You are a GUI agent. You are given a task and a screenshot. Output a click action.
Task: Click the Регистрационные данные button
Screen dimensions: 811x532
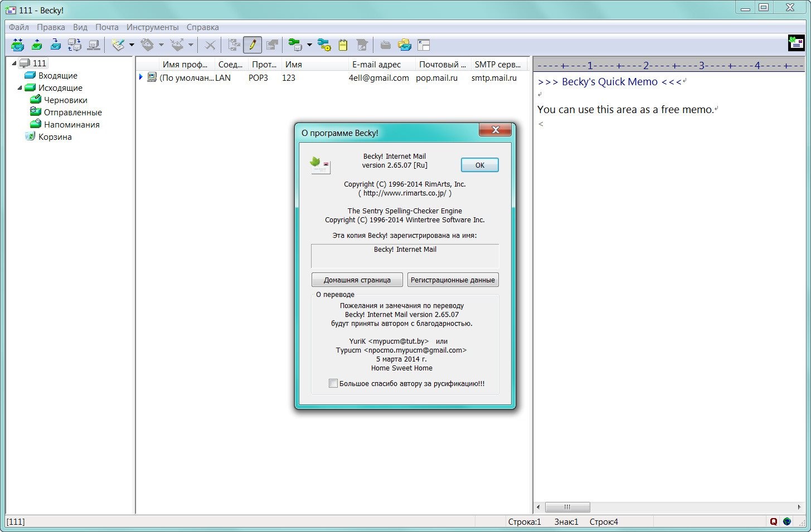coord(453,280)
